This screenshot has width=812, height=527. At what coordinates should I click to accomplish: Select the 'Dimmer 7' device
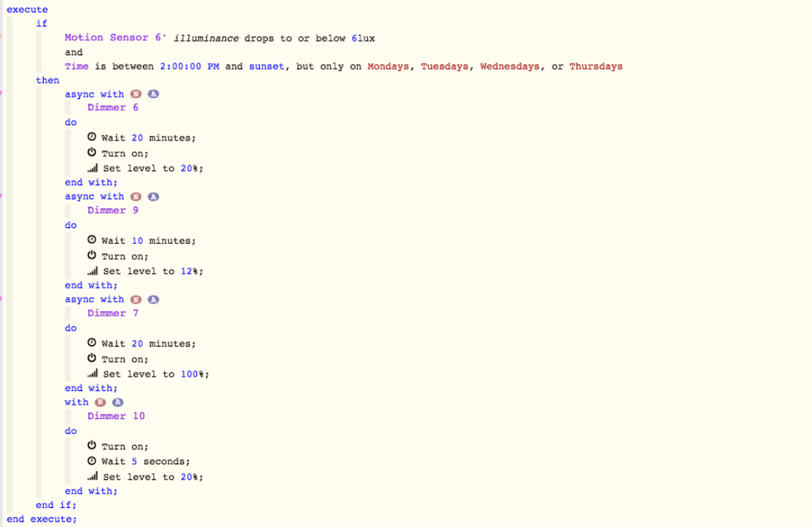(x=113, y=313)
